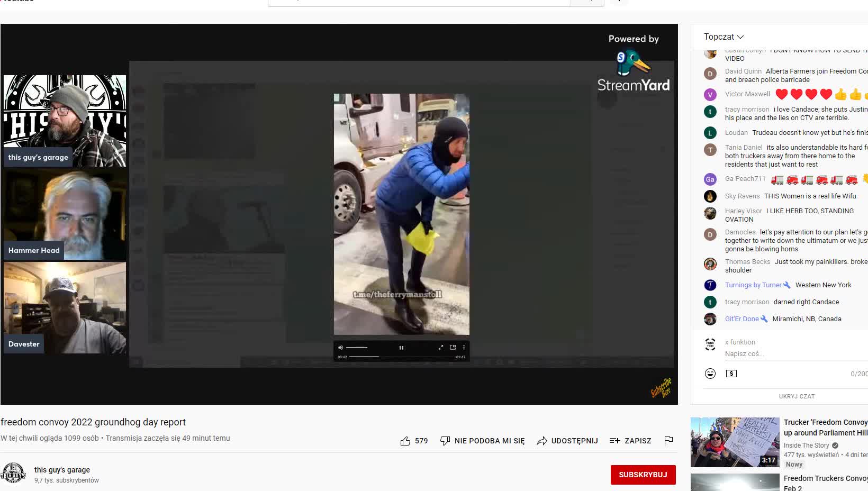Click Damocles' chat avatar
Viewport: 868px width, 491px height.
[710, 234]
